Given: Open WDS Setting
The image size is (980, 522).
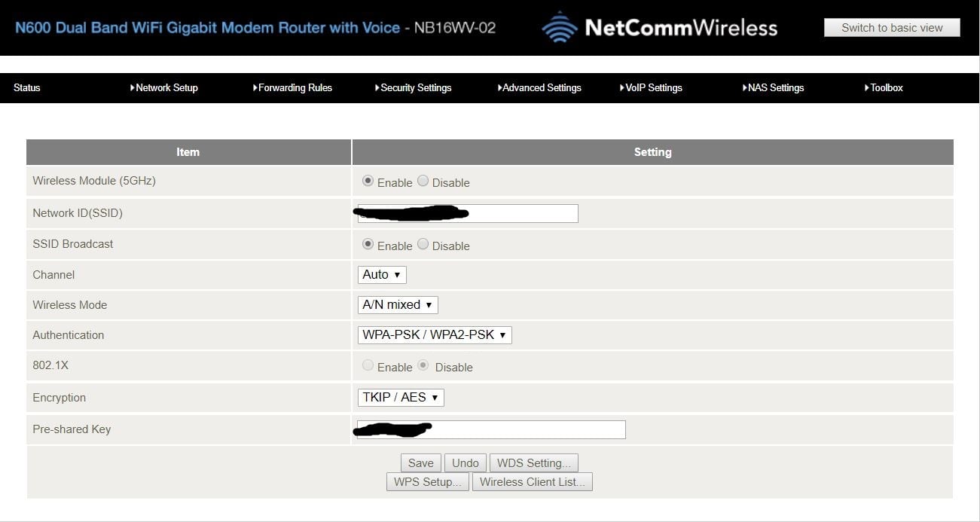Looking at the screenshot, I should click(534, 463).
